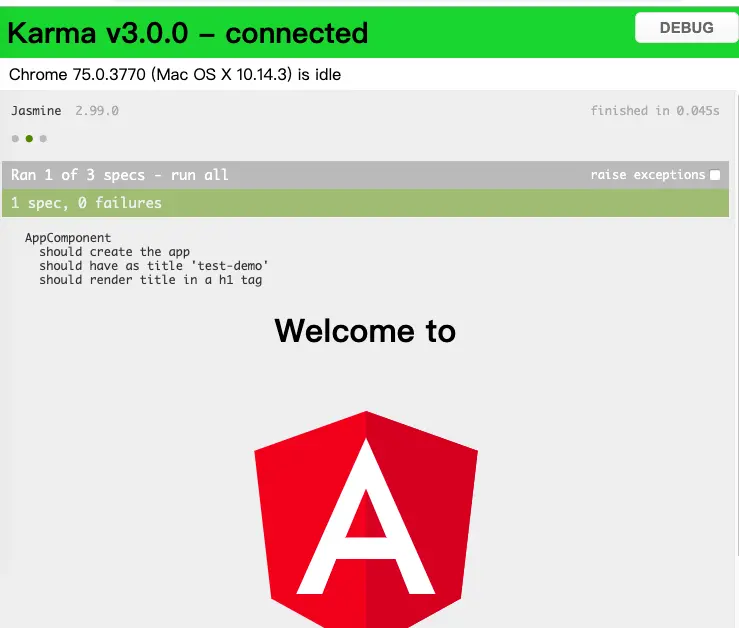739x628 pixels.
Task: Click the Jasmine version 2.99.0 text
Action: (x=97, y=111)
